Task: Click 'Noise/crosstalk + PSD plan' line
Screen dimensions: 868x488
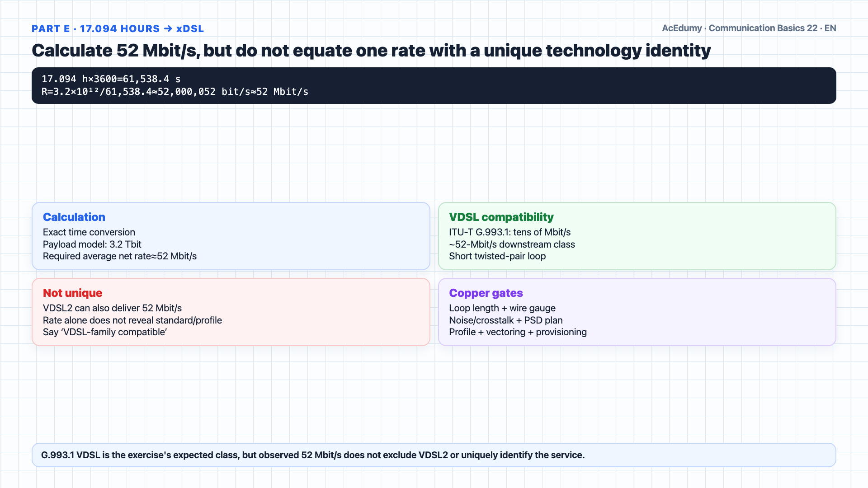Action: pyautogui.click(x=506, y=320)
